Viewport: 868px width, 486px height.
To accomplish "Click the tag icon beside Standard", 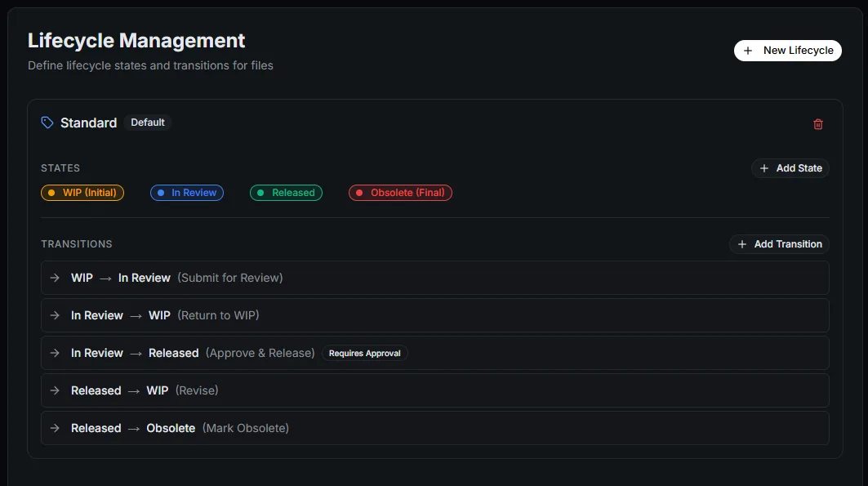I will coord(47,122).
